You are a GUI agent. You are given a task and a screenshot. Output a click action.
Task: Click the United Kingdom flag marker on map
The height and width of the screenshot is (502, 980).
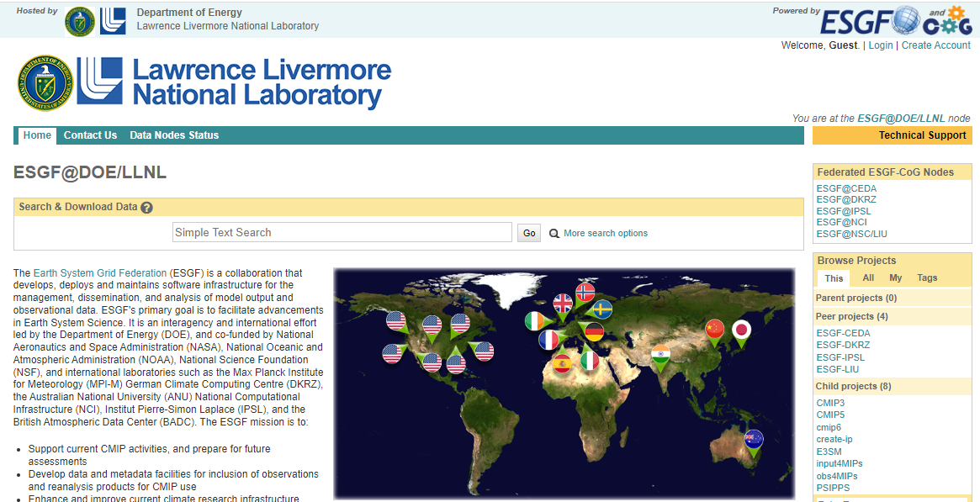click(x=563, y=304)
